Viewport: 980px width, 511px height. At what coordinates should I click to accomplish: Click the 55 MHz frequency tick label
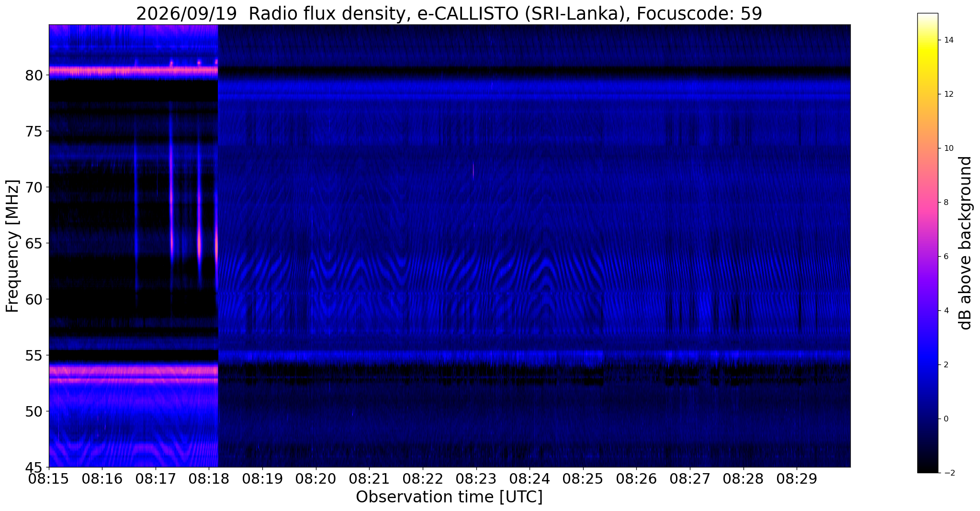click(x=34, y=355)
